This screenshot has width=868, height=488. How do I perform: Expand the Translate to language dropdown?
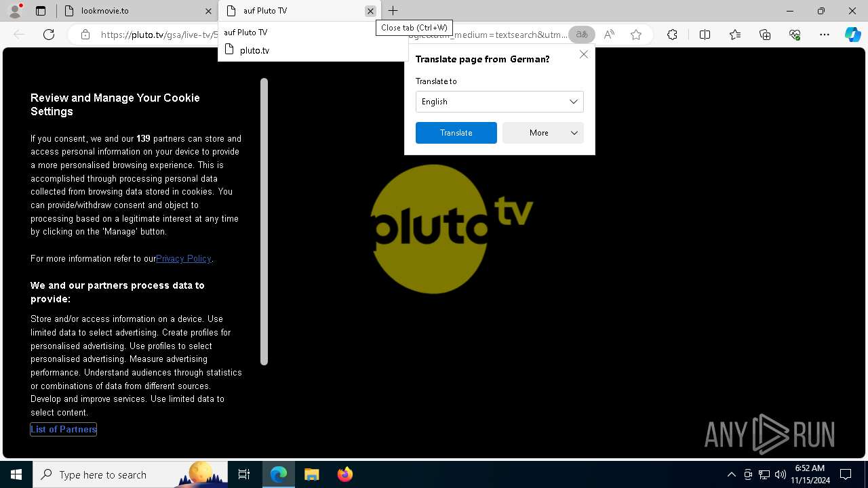[500, 102]
